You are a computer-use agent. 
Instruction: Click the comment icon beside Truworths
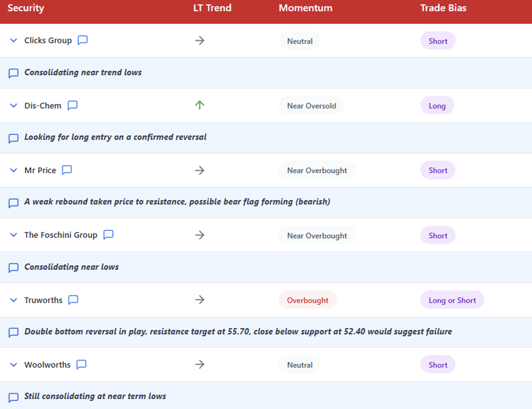(x=73, y=300)
